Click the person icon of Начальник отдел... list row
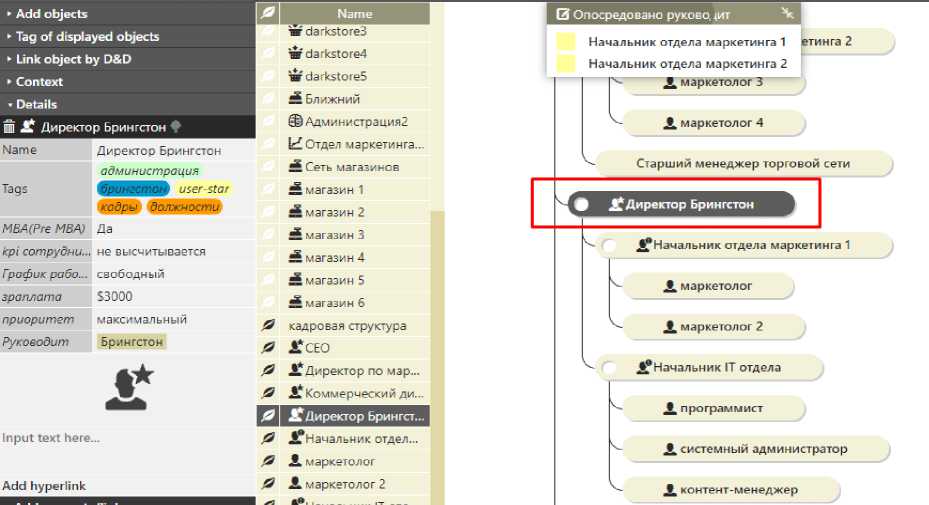The width and height of the screenshot is (929, 505). (x=295, y=438)
